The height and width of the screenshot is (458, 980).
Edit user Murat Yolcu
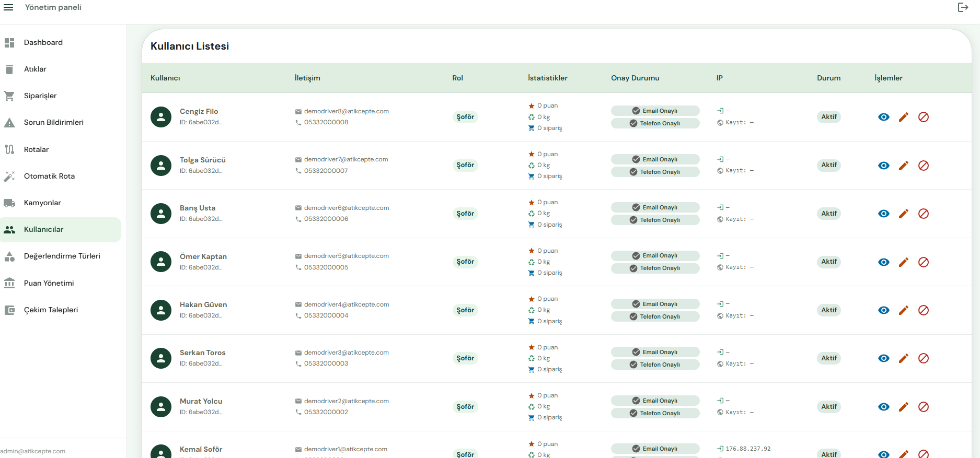[x=904, y=407]
